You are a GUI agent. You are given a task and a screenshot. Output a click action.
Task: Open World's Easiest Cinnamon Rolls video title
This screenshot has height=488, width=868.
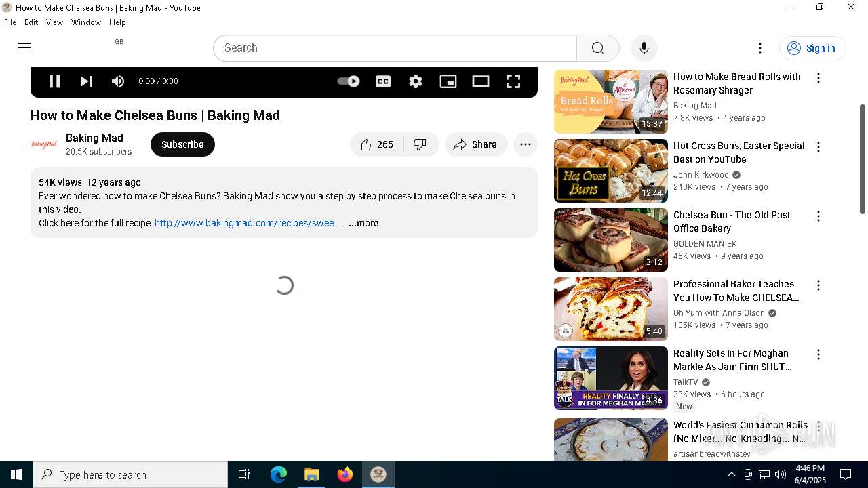(741, 432)
